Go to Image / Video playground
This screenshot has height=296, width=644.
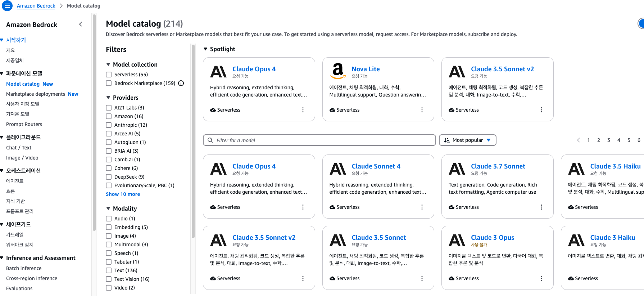(x=22, y=158)
